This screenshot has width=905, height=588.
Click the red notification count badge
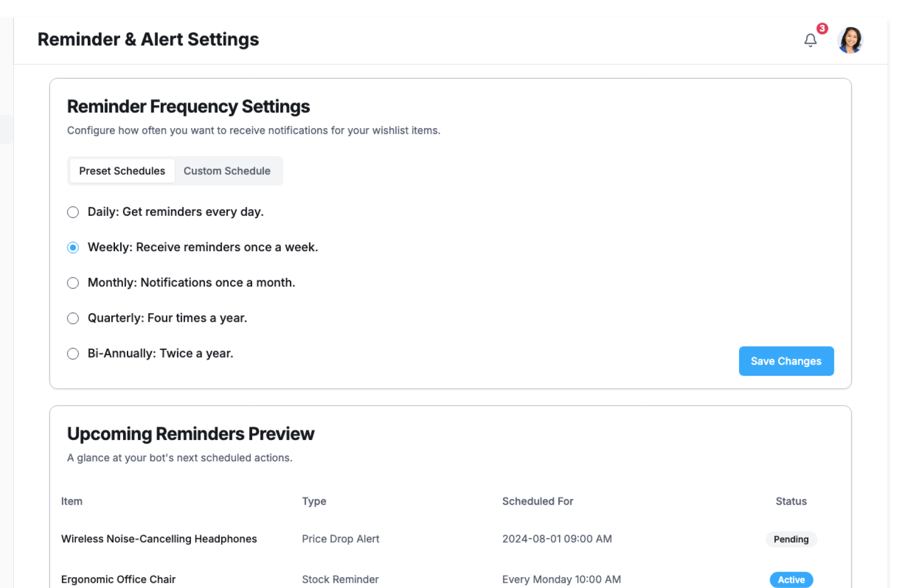(822, 29)
